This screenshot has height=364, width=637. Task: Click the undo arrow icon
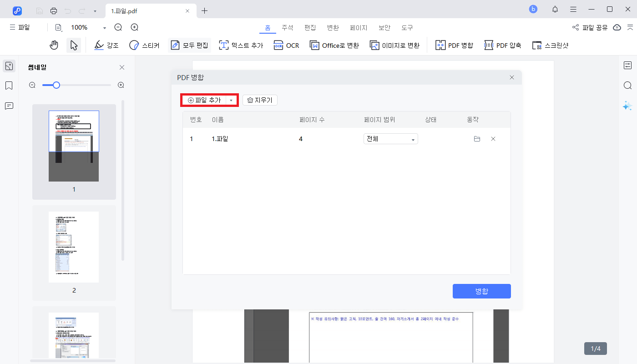coord(68,10)
